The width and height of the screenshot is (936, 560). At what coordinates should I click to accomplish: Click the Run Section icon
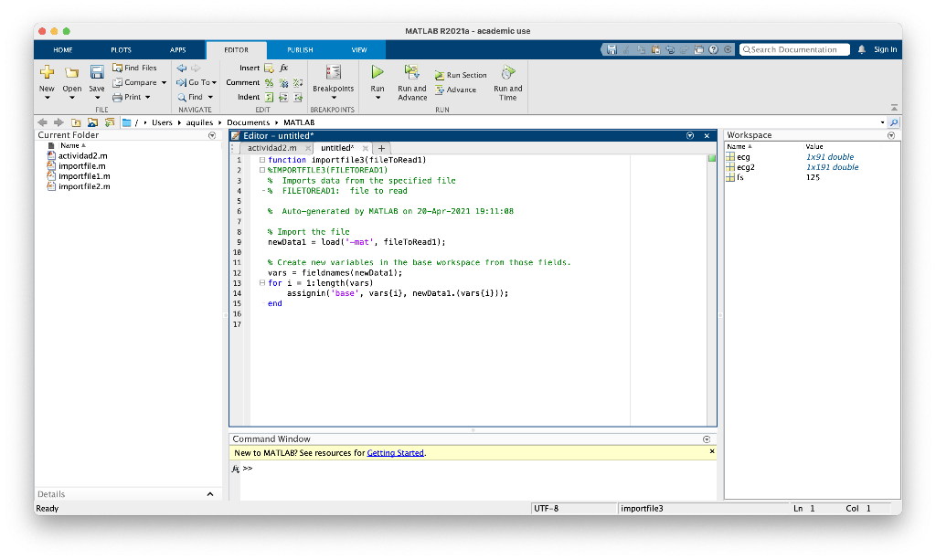441,74
